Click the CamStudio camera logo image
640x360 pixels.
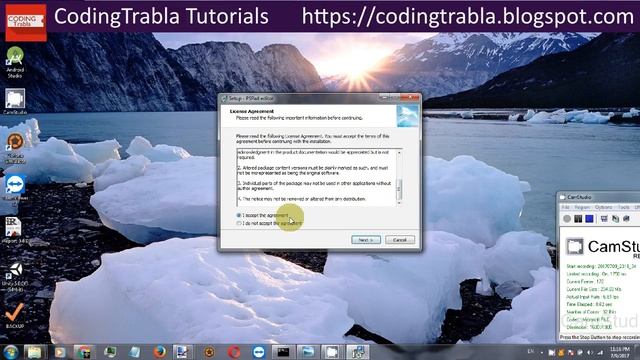pyautogui.click(x=575, y=246)
